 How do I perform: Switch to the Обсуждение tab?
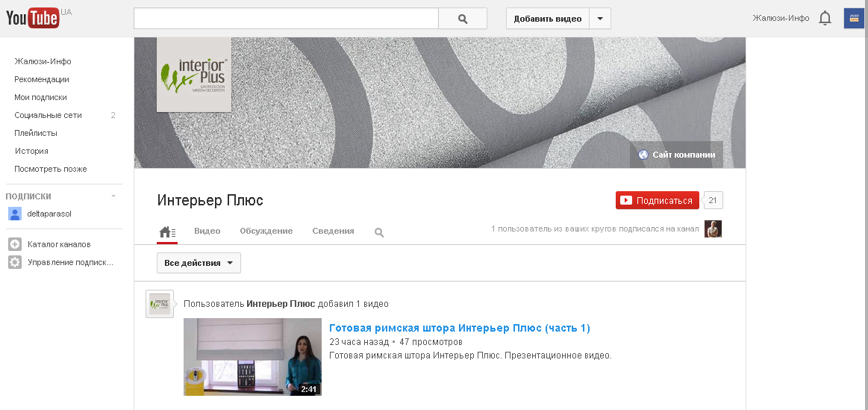(x=266, y=232)
